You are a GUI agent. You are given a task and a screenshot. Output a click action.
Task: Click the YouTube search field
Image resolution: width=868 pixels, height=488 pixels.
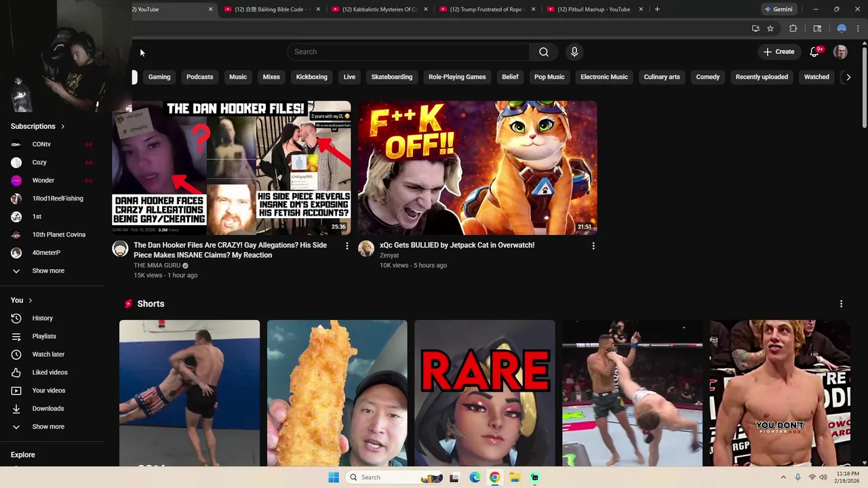pyautogui.click(x=408, y=52)
